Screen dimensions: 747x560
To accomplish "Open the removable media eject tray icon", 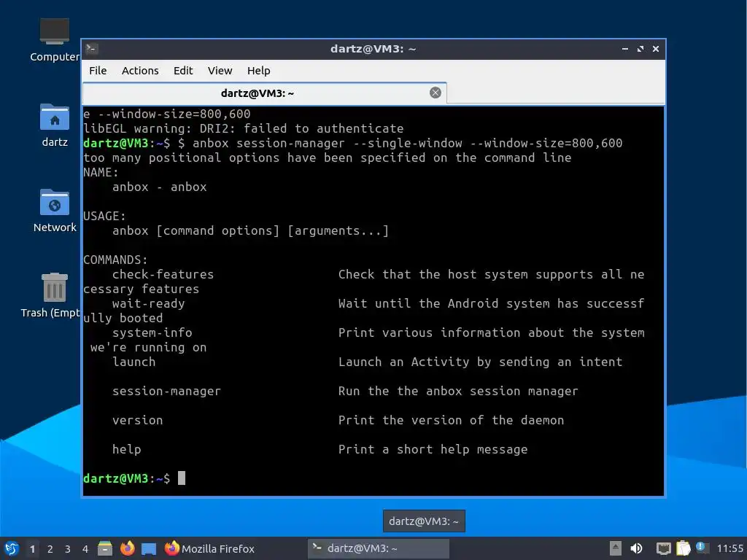I will (616, 548).
